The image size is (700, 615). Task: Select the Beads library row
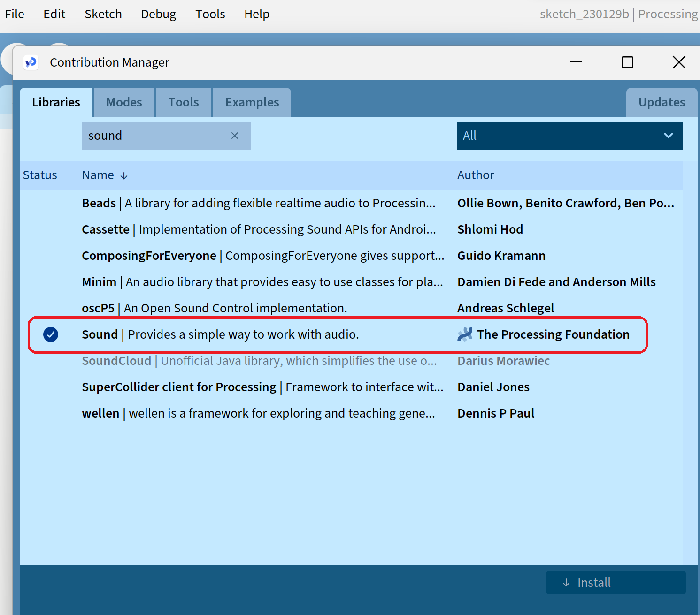(351, 203)
